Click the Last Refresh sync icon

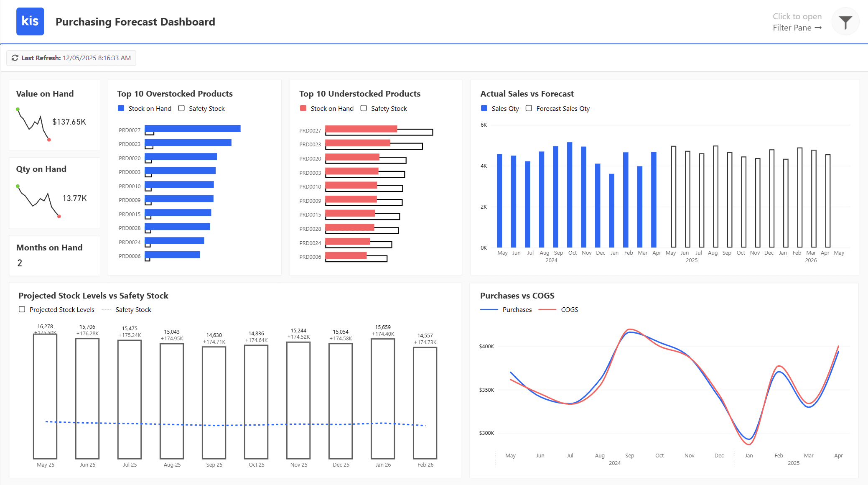15,58
